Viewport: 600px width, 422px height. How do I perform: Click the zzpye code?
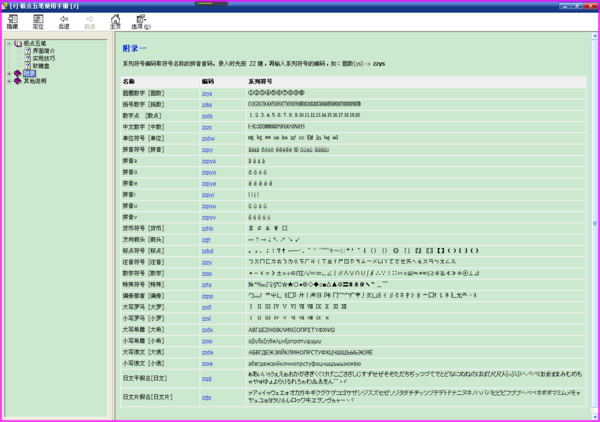click(209, 184)
